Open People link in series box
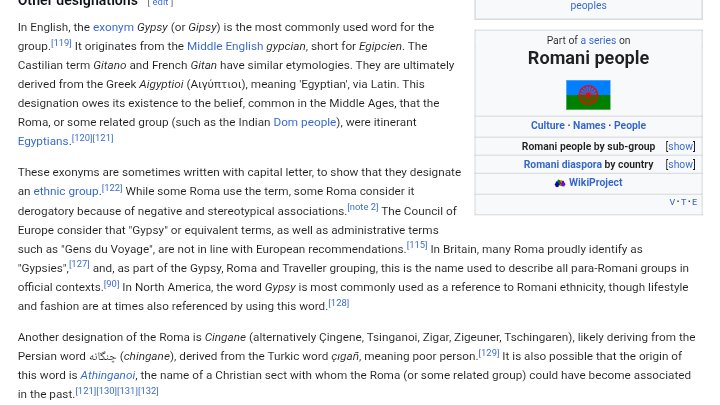 click(630, 125)
